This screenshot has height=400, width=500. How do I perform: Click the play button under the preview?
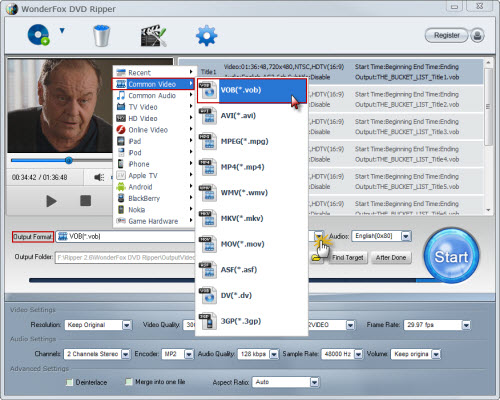pyautogui.click(x=51, y=201)
